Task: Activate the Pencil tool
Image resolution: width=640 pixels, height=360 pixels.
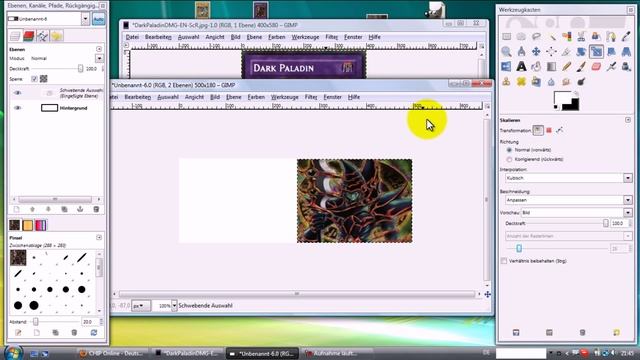Action: coord(567,67)
